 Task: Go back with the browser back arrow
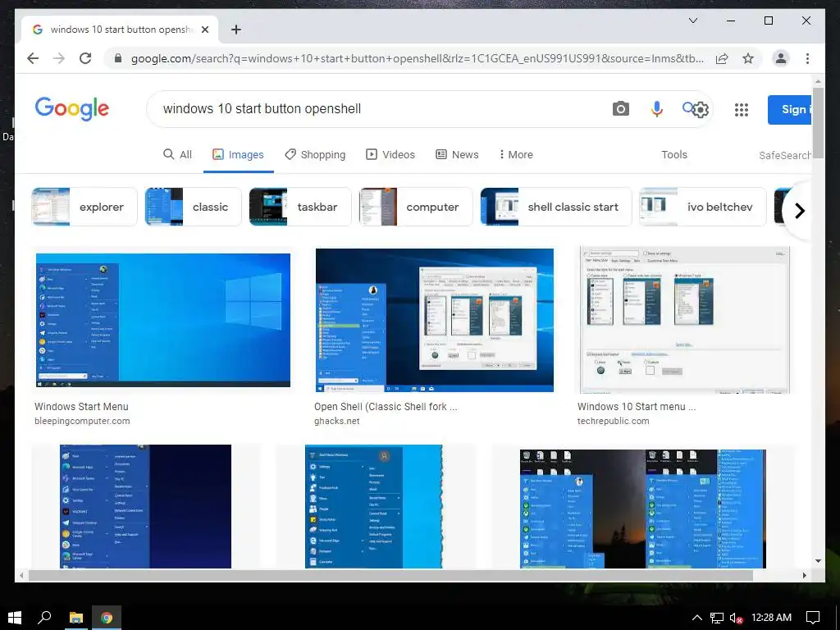click(33, 58)
